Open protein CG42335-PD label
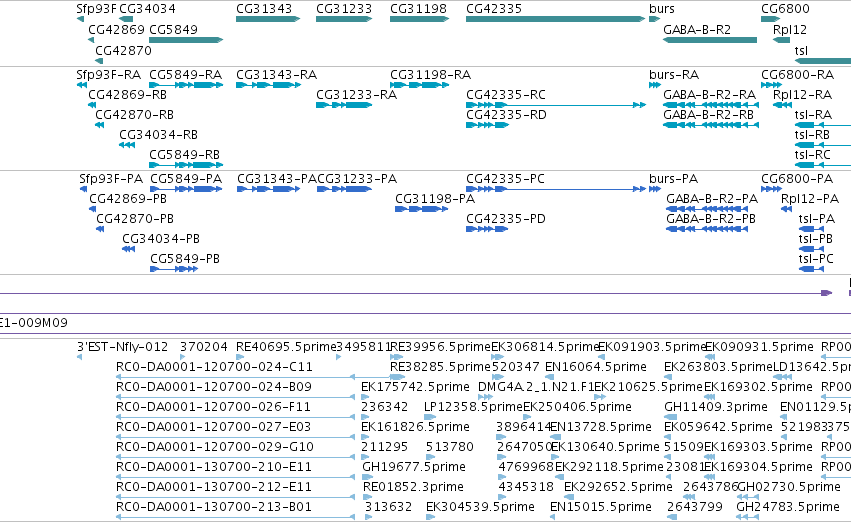 click(506, 219)
